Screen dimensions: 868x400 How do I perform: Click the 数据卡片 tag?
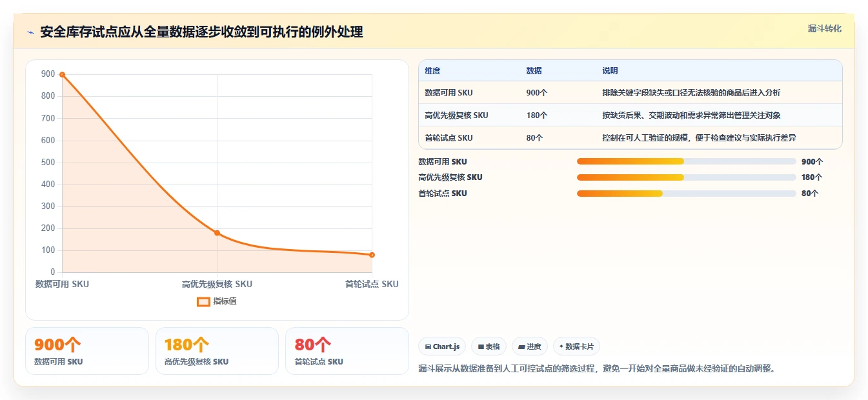(576, 346)
